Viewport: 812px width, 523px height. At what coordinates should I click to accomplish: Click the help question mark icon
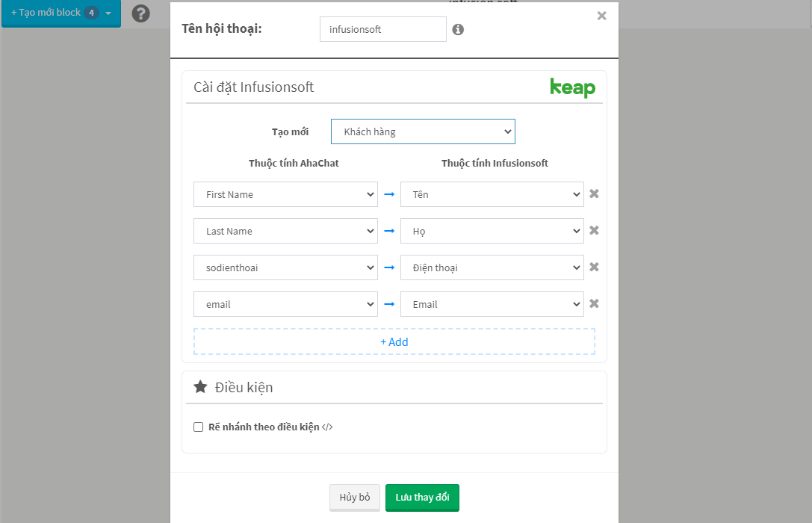coord(140,13)
